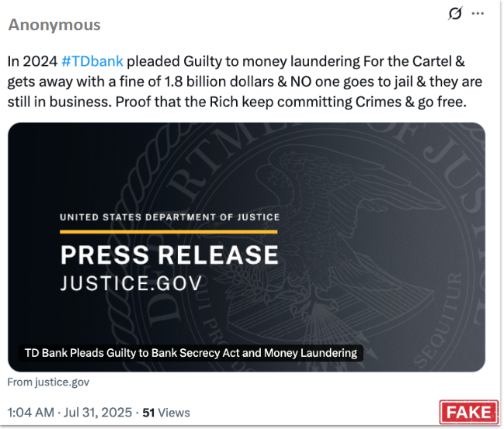Viewport: 504px width, 429px height.
Task: Click the yellow divider line on card
Action: 169,231
